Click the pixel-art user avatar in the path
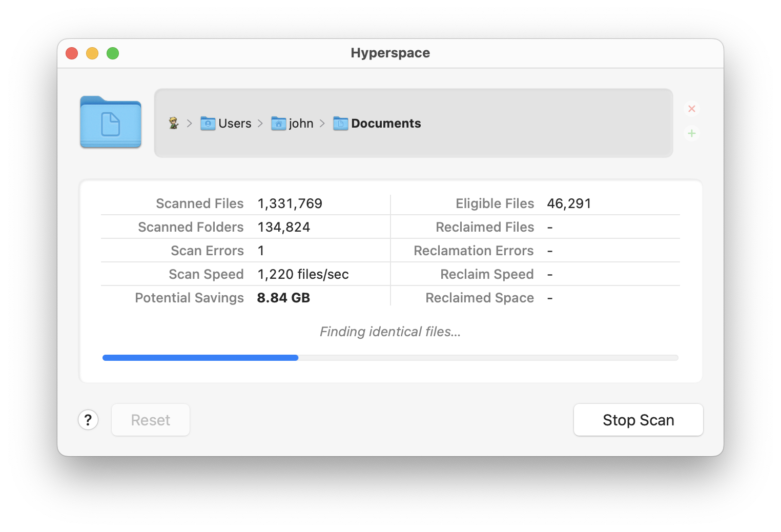The image size is (781, 532). tap(174, 124)
